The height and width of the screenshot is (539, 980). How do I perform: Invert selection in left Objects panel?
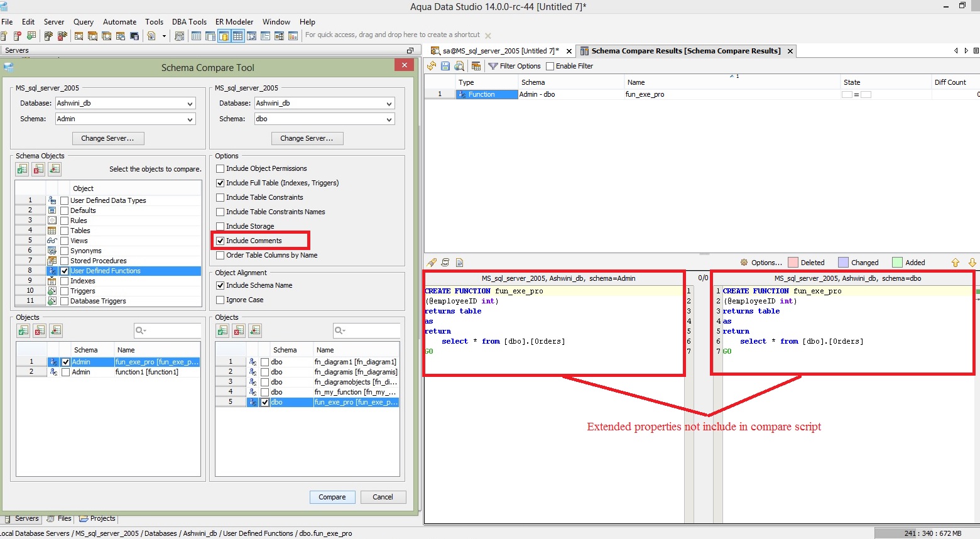(57, 330)
